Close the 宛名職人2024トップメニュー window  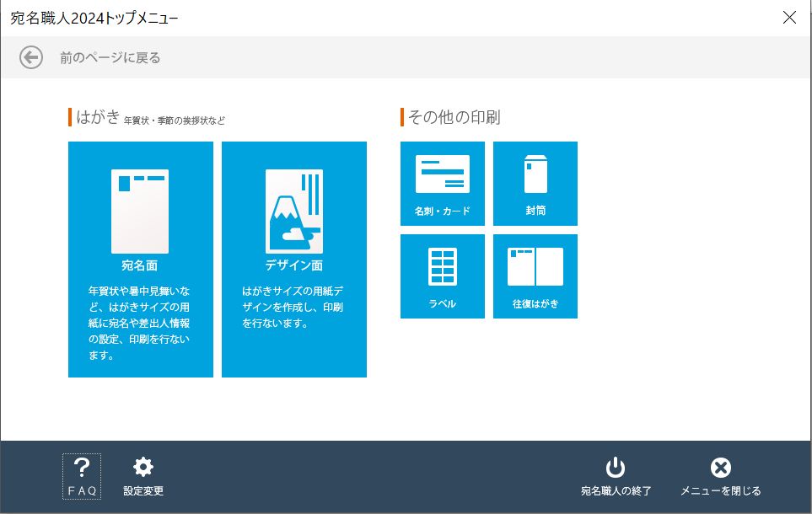[789, 17]
